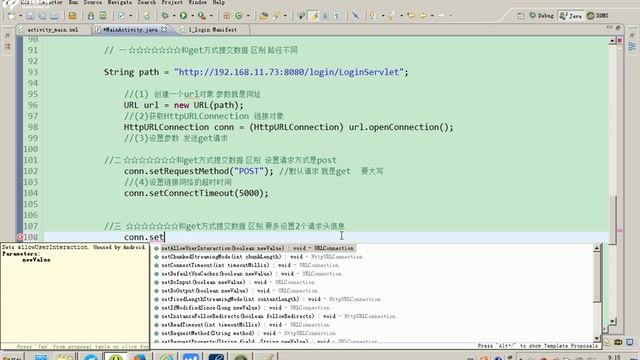Switch to the Java perspective
The width and height of the screenshot is (640, 360).
(570, 16)
